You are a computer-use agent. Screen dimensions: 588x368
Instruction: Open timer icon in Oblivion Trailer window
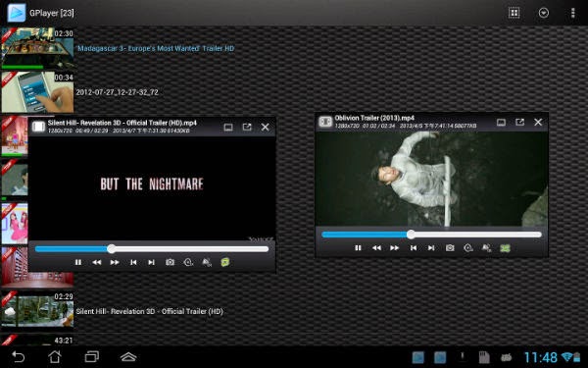coord(468,248)
